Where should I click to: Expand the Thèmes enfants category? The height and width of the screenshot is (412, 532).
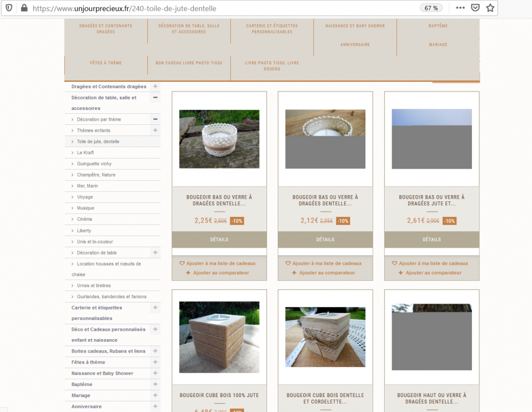tap(155, 130)
